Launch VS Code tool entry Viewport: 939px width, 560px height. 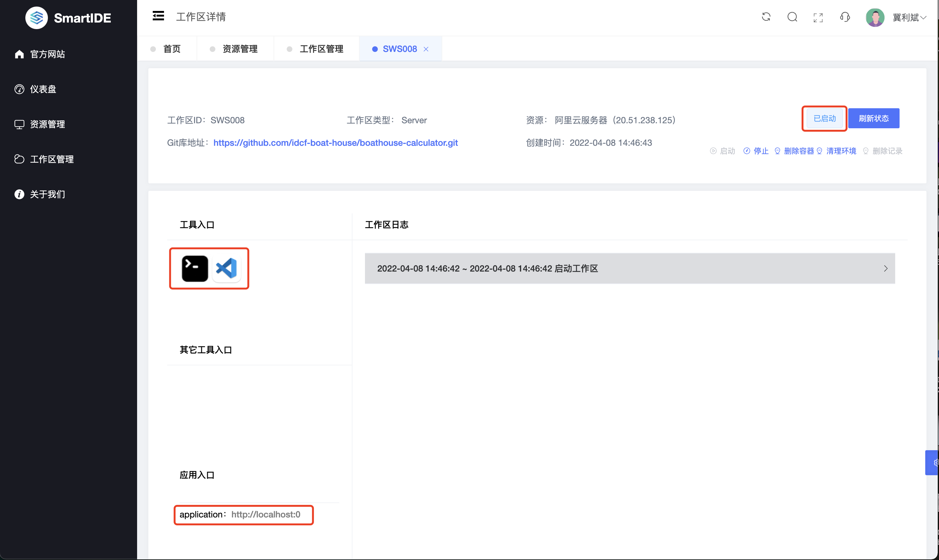227,268
